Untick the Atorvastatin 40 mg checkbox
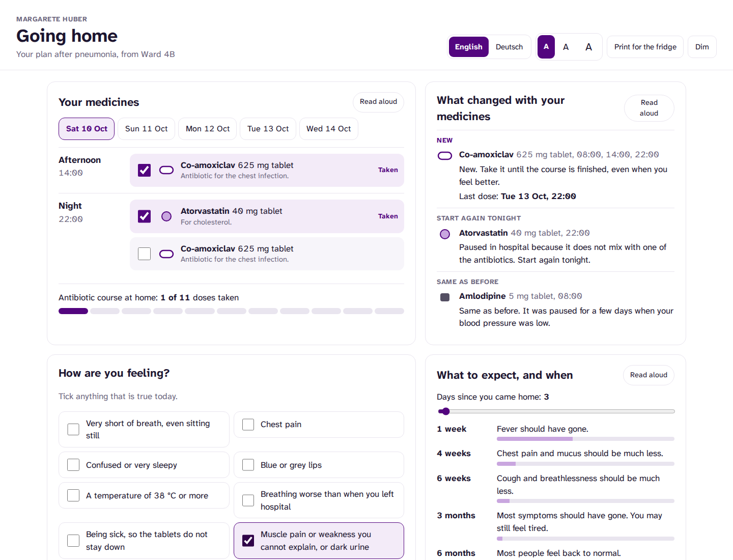733x560 pixels. [x=145, y=216]
